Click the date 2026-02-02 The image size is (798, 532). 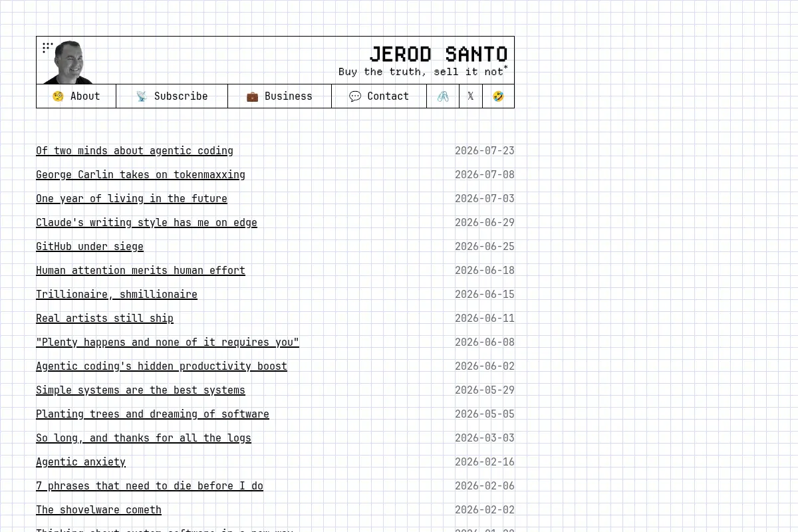(x=485, y=510)
